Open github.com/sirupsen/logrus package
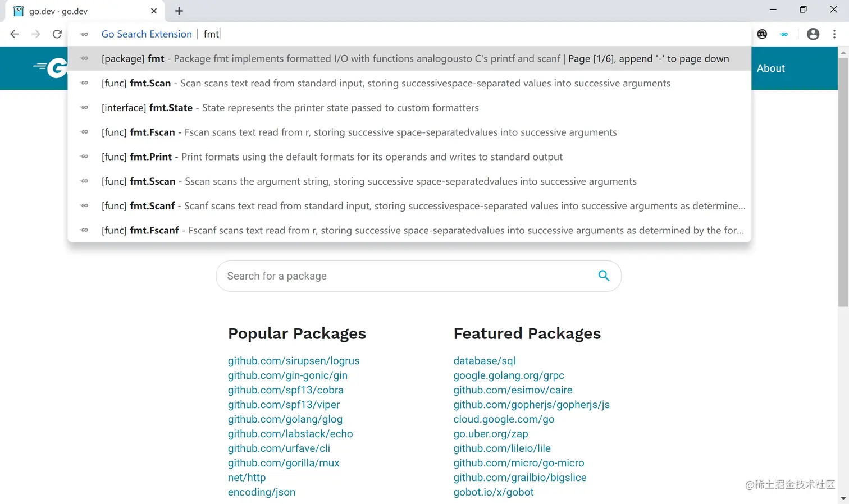The image size is (849, 504). [294, 361]
